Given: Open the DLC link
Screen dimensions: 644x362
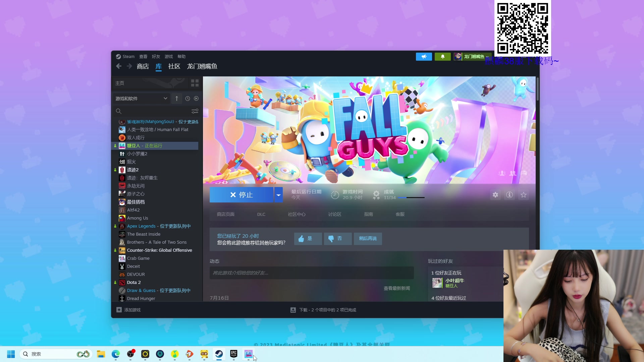Looking at the screenshot, I should point(261,215).
